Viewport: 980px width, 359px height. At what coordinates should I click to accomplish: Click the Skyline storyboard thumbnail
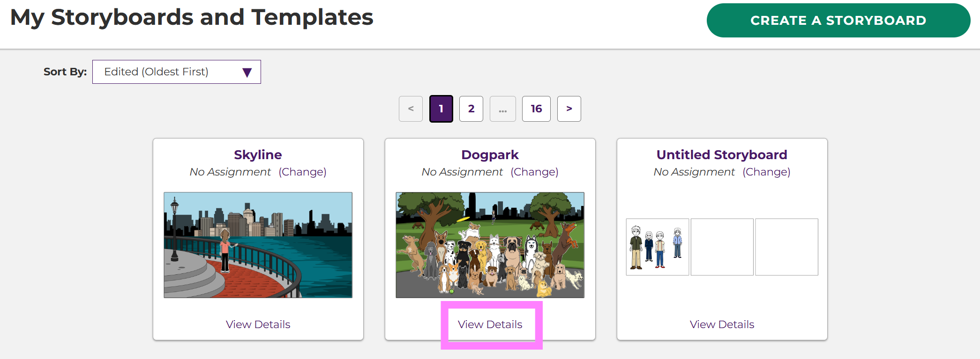tap(258, 245)
